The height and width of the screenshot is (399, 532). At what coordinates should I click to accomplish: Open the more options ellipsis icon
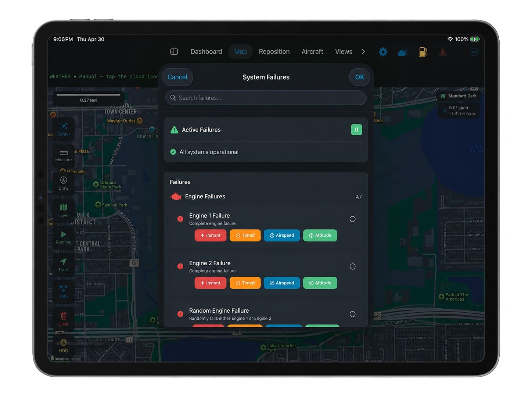[474, 52]
